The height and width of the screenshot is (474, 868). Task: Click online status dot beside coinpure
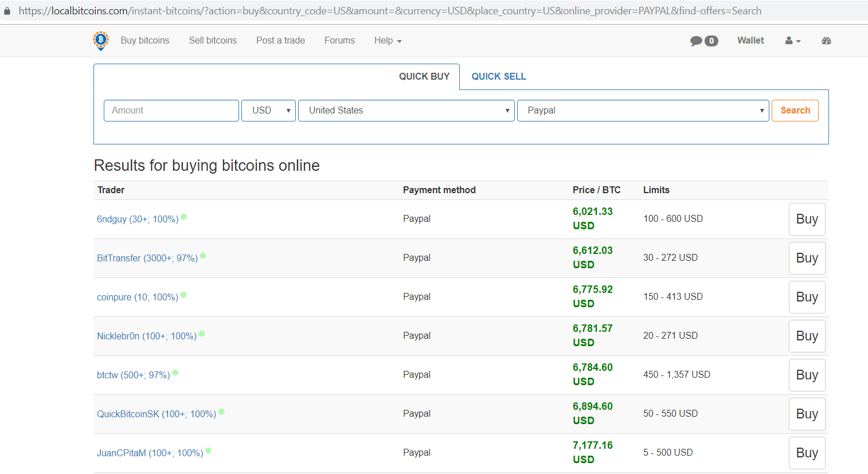pos(183,295)
